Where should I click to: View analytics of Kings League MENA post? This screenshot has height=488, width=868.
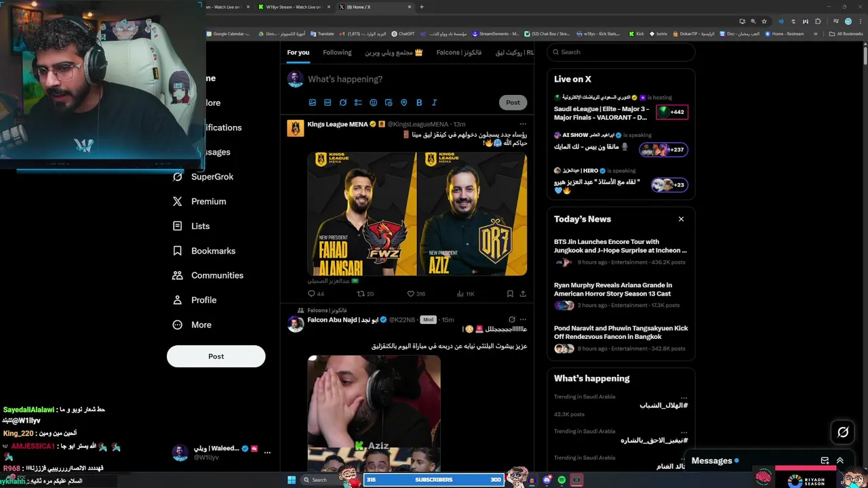(x=465, y=293)
